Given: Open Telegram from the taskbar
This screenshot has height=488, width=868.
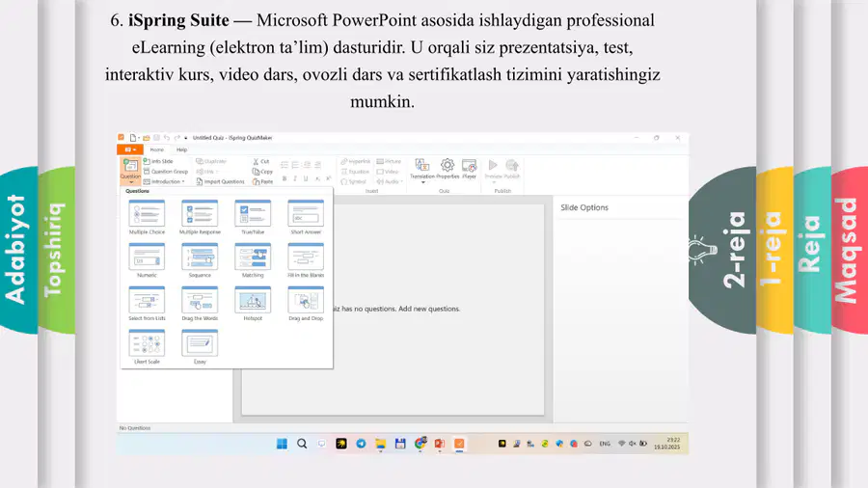Looking at the screenshot, I should [x=361, y=444].
